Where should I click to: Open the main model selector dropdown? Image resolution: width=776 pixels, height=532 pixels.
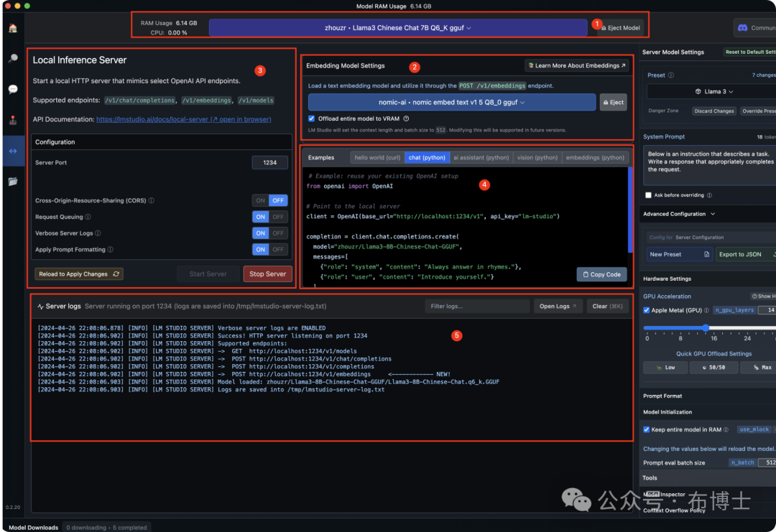[x=398, y=28]
